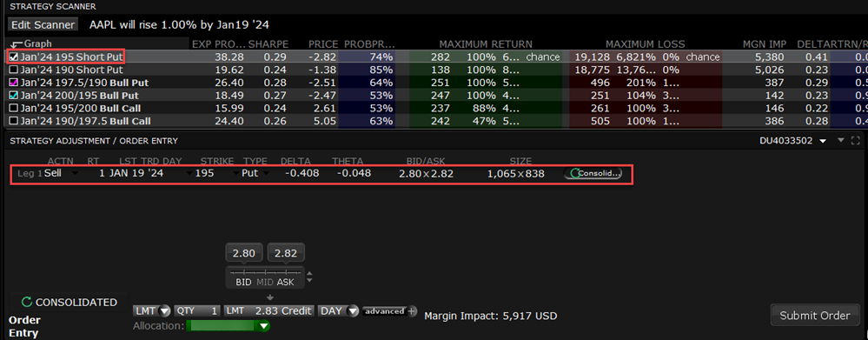Click the BID label on price slider
Screen dimensions: 868x340
pyautogui.click(x=244, y=283)
